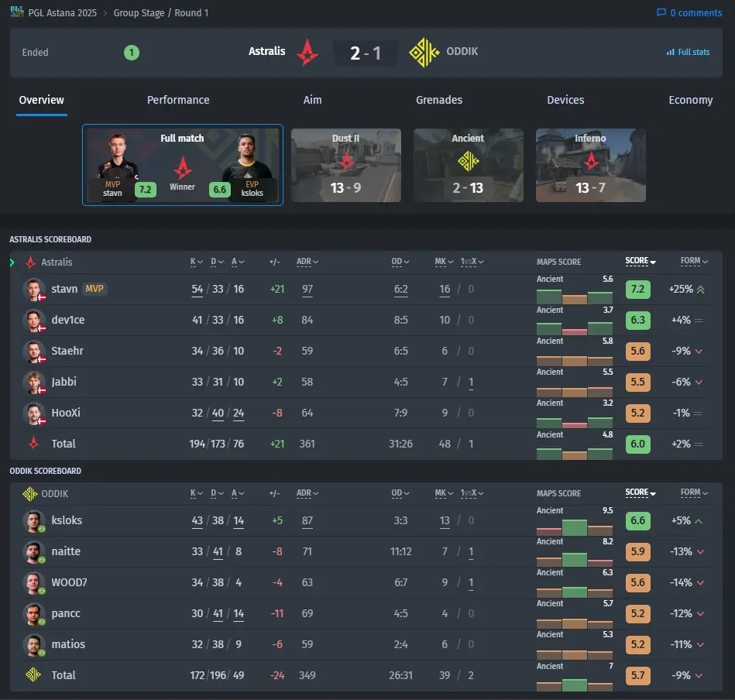Click Jabbi's player avatar
Image resolution: width=735 pixels, height=700 pixels.
coord(34,382)
